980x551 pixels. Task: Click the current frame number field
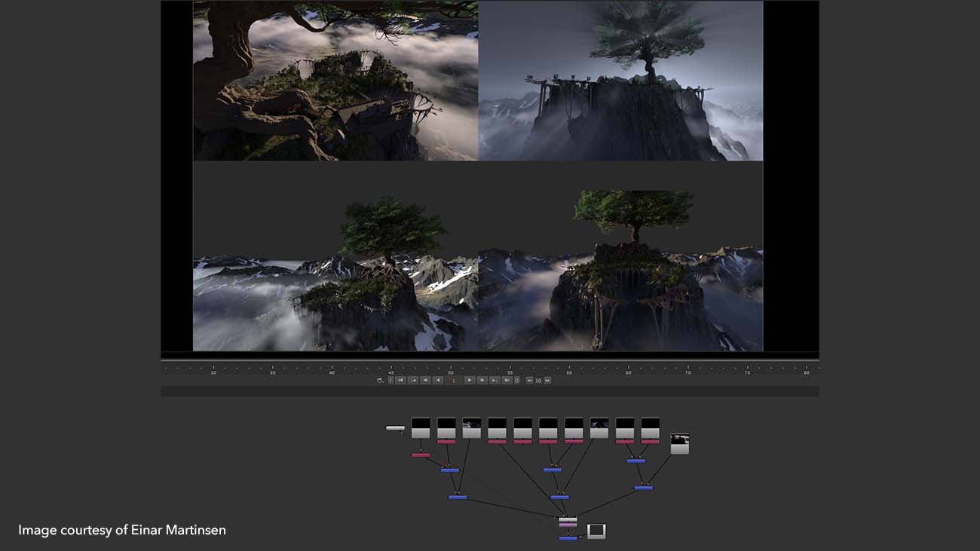click(x=453, y=381)
